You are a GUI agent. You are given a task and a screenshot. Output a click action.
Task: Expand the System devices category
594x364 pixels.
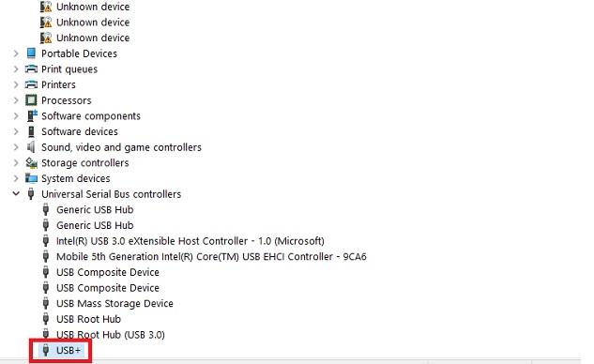[16, 178]
